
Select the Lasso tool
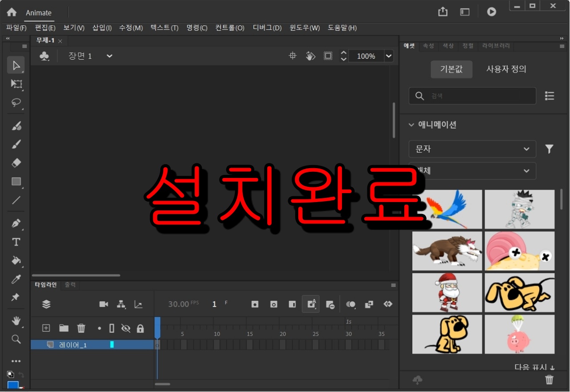point(16,103)
